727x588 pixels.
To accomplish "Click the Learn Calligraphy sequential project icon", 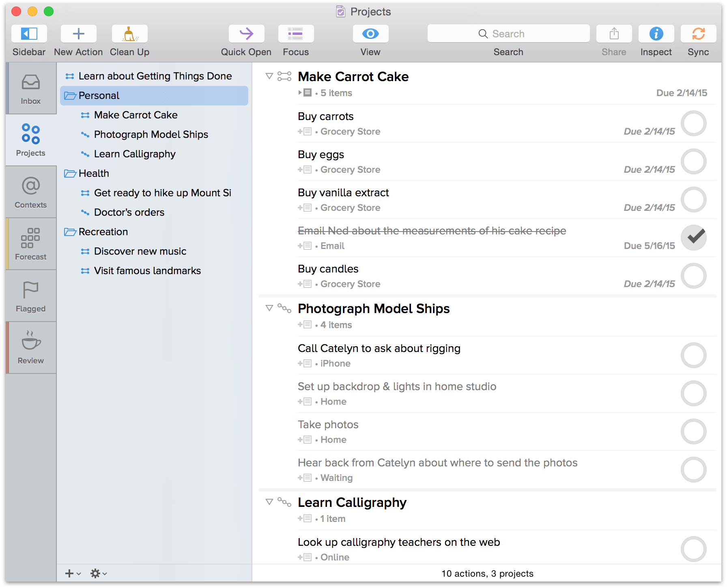I will point(284,502).
